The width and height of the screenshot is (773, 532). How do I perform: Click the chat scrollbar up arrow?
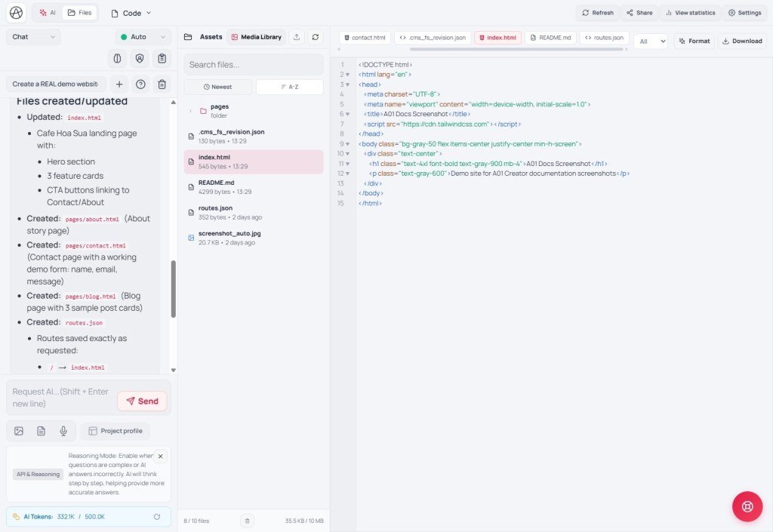tap(173, 103)
